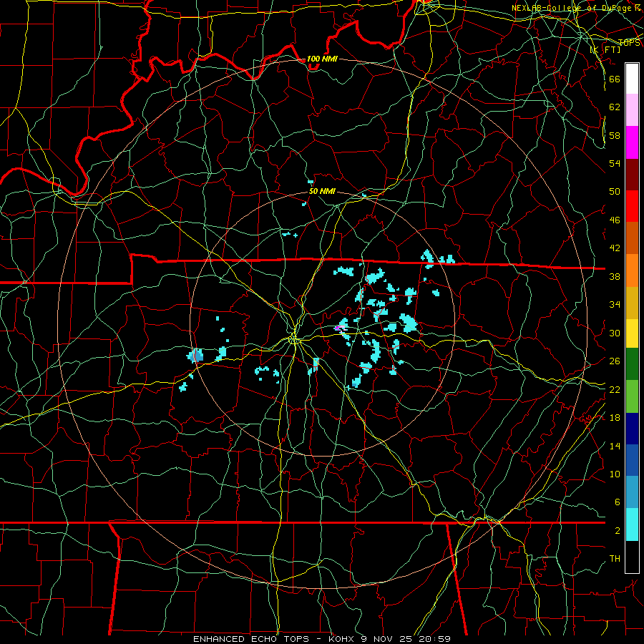Click the gold legend swatch
Screen dimensions: 644x644
(632, 303)
